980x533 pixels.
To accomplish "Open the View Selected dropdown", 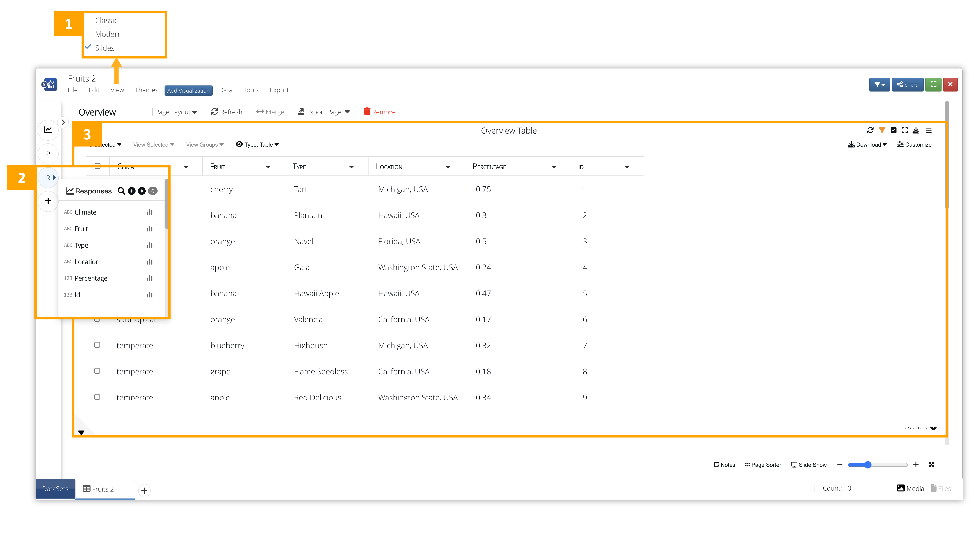I will coord(154,145).
